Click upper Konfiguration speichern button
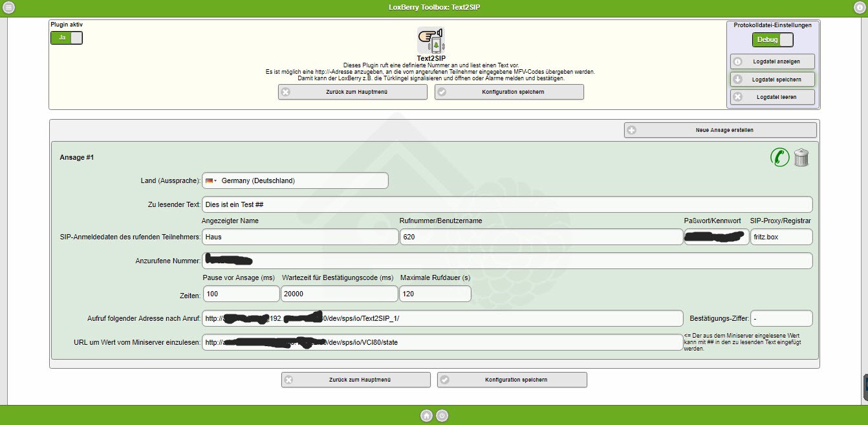This screenshot has width=868, height=425. click(509, 92)
